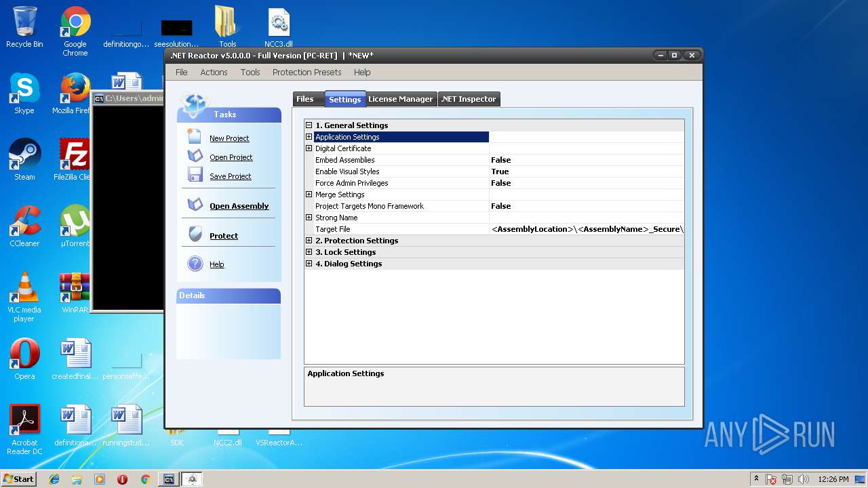Select the Acrobat Reader DC desktop icon
868x488 pixels.
(x=24, y=430)
